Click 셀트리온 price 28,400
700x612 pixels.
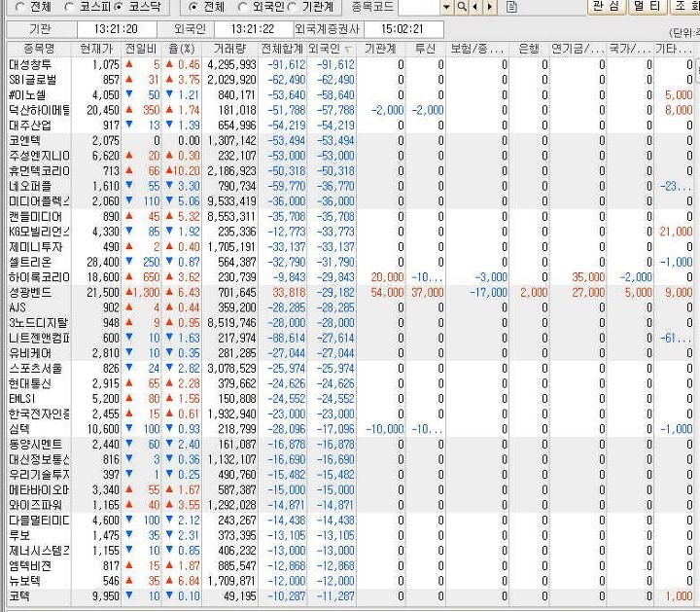click(x=104, y=263)
